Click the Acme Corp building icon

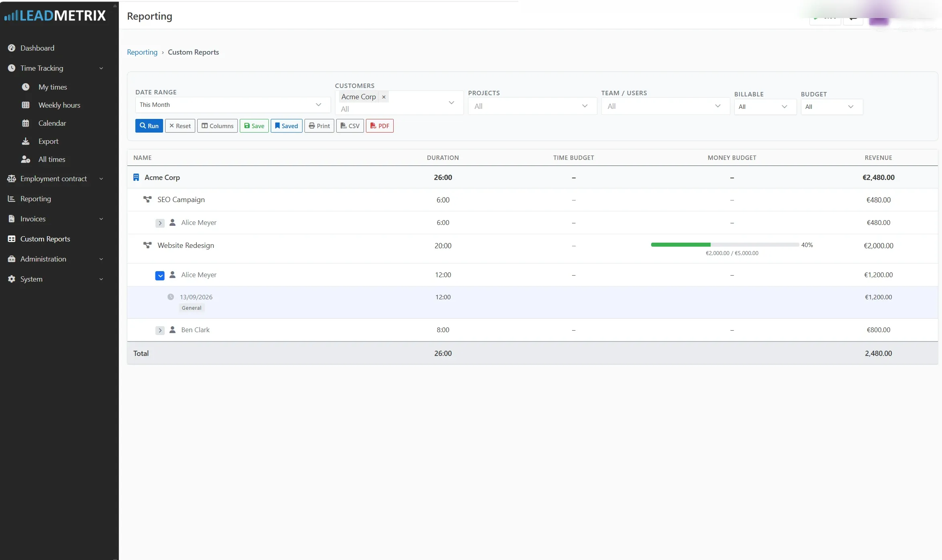pyautogui.click(x=136, y=177)
